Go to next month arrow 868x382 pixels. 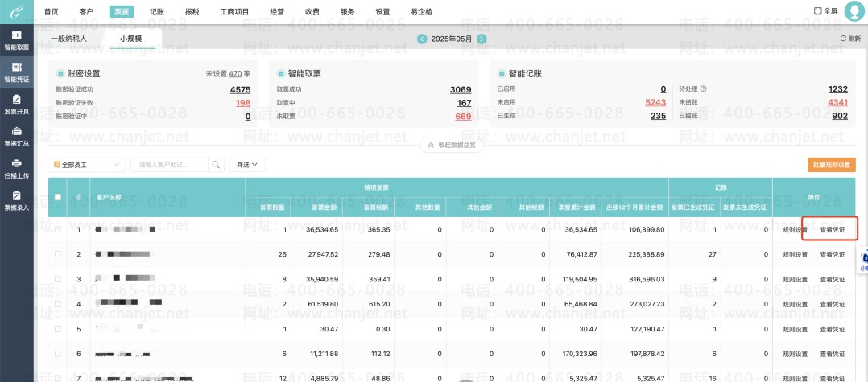pyautogui.click(x=482, y=39)
